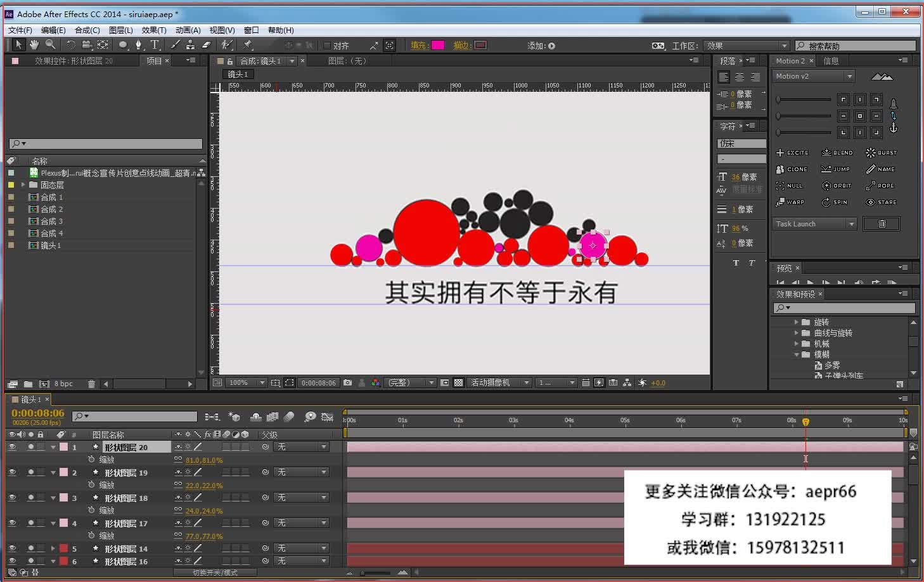Hide 形状图层 20 with its eye toggle

(x=11, y=446)
